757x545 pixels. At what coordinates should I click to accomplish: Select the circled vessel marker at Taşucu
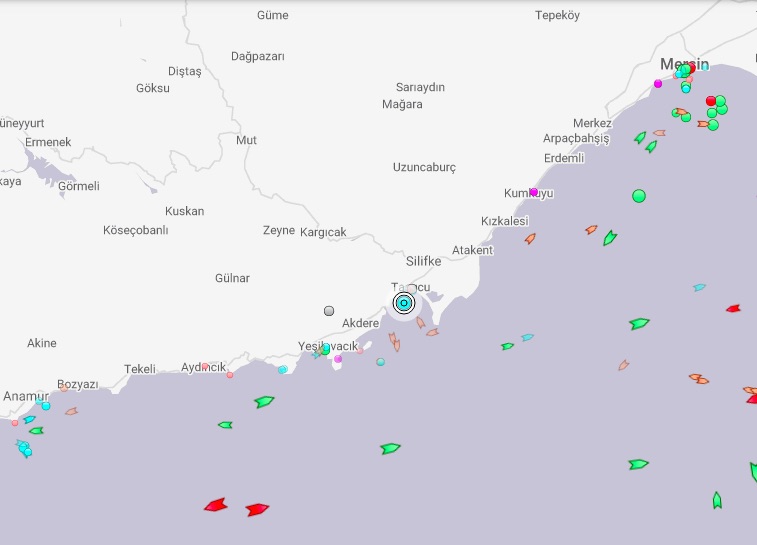(x=404, y=303)
